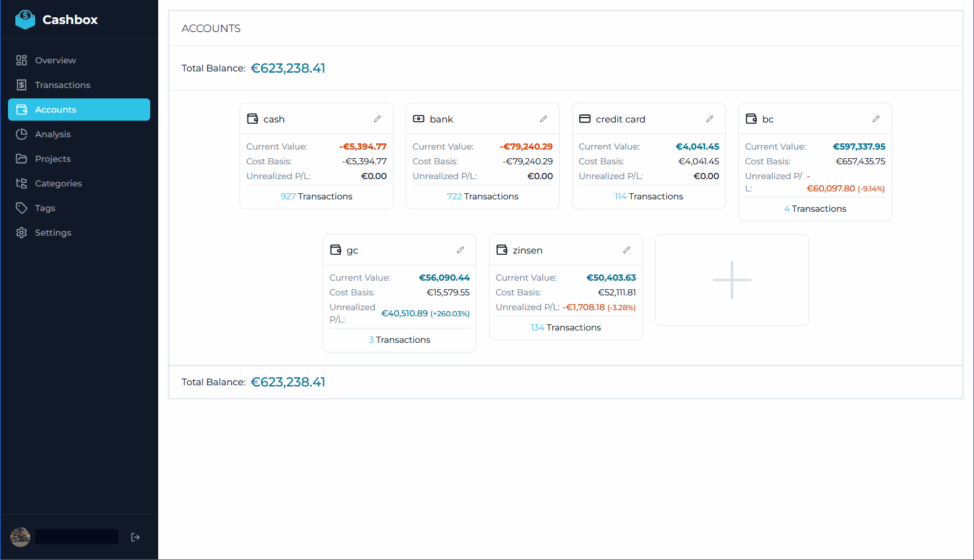Screen dimensions: 974x560
Task: Go to Transactions in sidebar
Action: click(62, 85)
